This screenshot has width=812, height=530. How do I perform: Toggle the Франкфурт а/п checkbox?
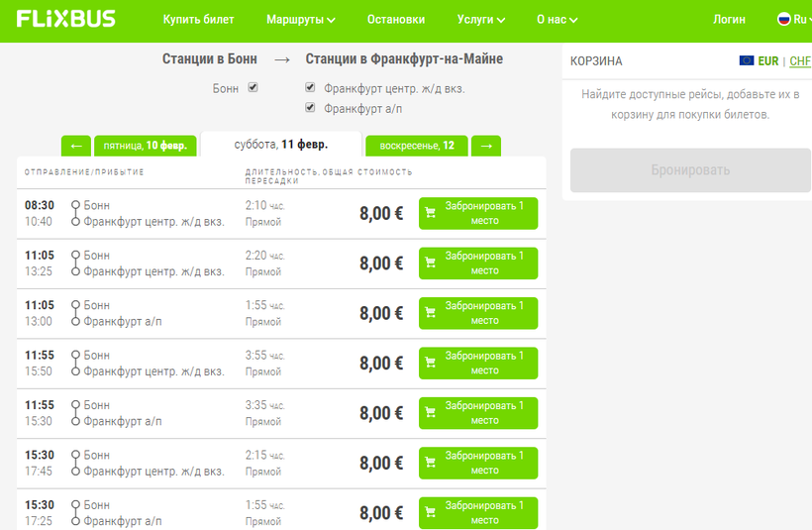pyautogui.click(x=311, y=107)
